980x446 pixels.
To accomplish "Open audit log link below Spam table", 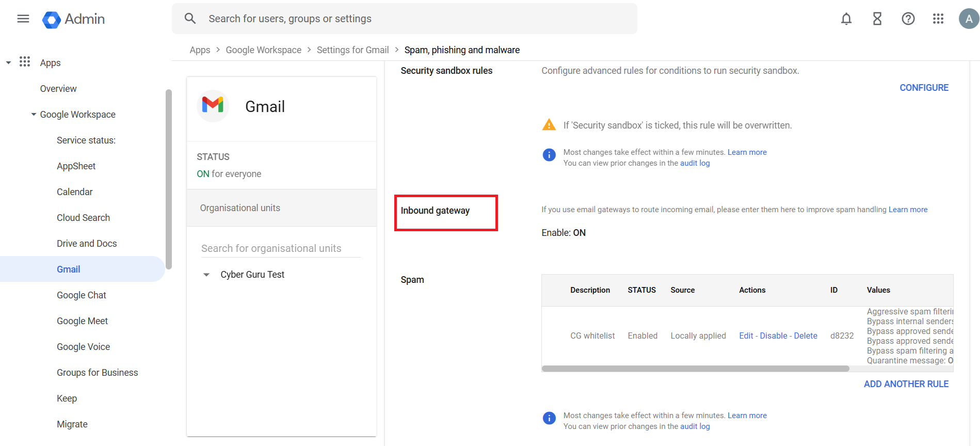I will click(695, 426).
